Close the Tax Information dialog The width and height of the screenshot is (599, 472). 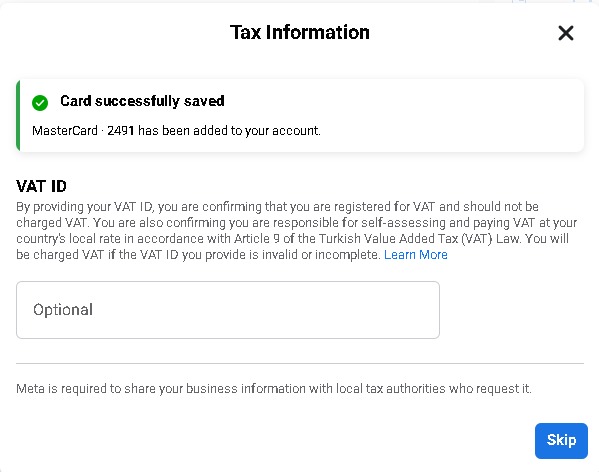coord(566,33)
